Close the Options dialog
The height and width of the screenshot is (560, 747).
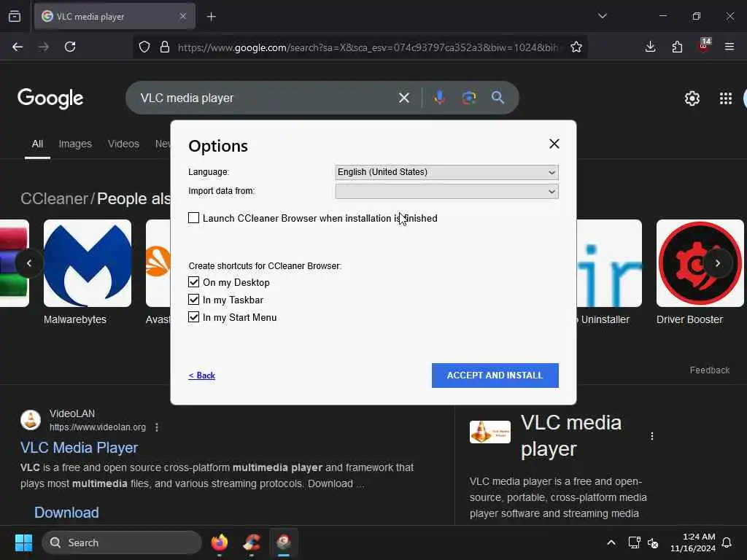554,144
